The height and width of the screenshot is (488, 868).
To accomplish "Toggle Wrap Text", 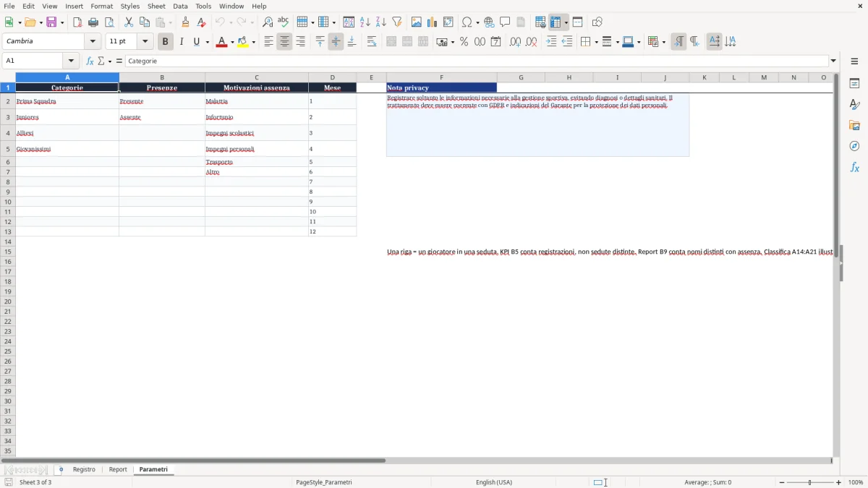I will point(372,42).
